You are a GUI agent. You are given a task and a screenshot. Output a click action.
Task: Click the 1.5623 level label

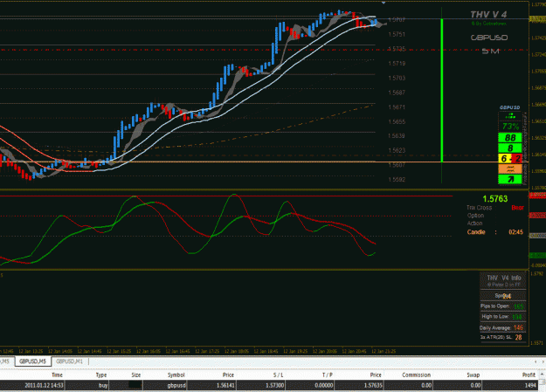397,150
